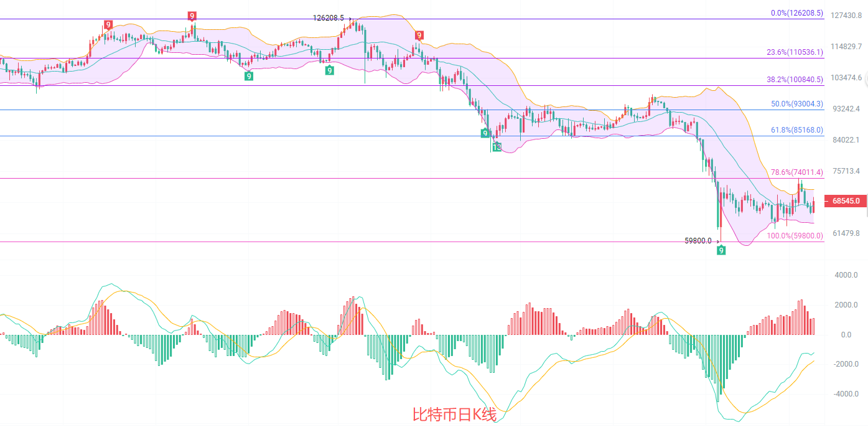
Task: Select the red 68545.0 current price tag
Action: pyautogui.click(x=846, y=201)
